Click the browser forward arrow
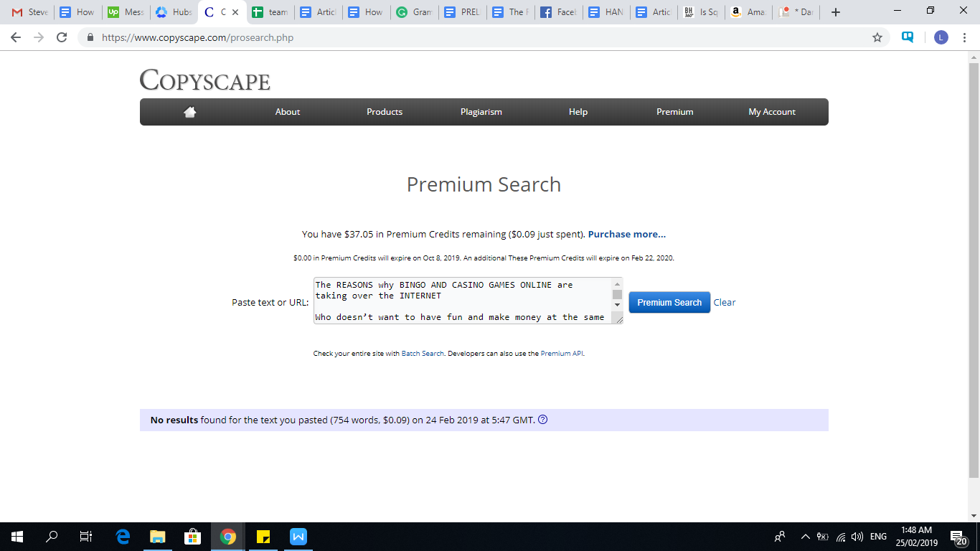The width and height of the screenshot is (980, 551). (x=39, y=37)
